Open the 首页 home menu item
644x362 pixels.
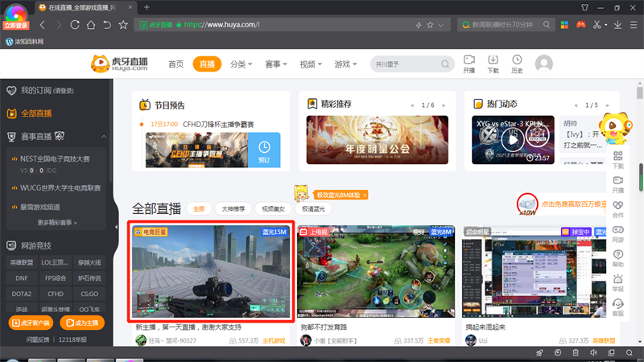click(x=175, y=64)
